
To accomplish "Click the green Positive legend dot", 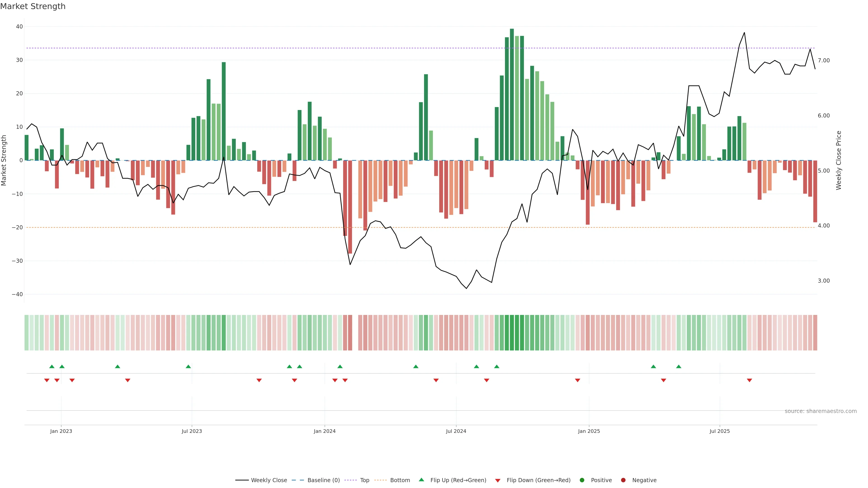I will [582, 480].
